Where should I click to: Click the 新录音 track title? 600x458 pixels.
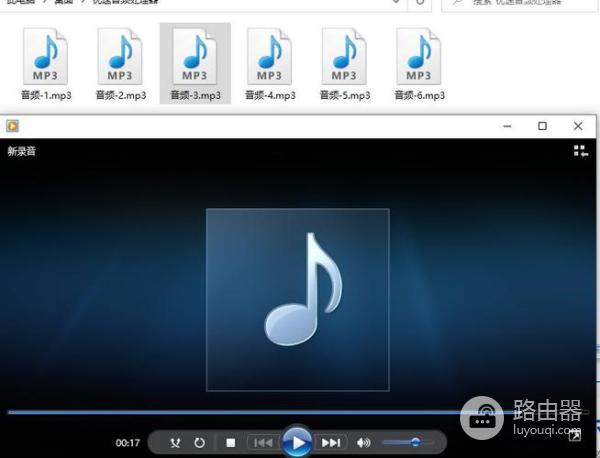click(x=21, y=151)
